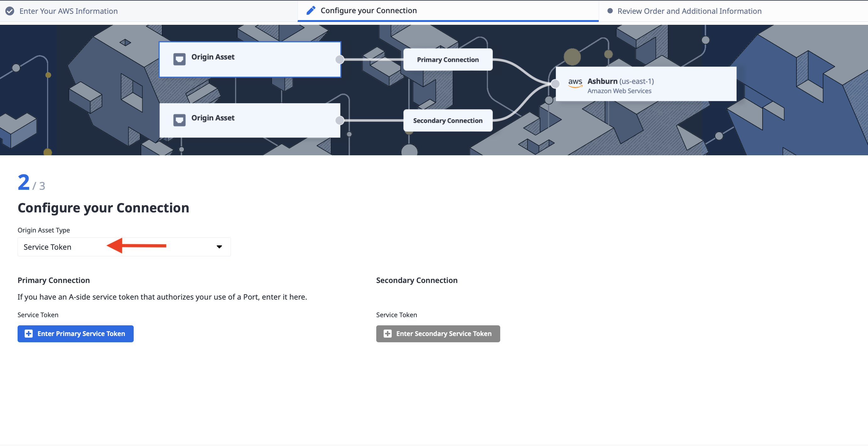Click the checkmark icon on step 1
The width and height of the screenshot is (868, 448).
point(10,11)
